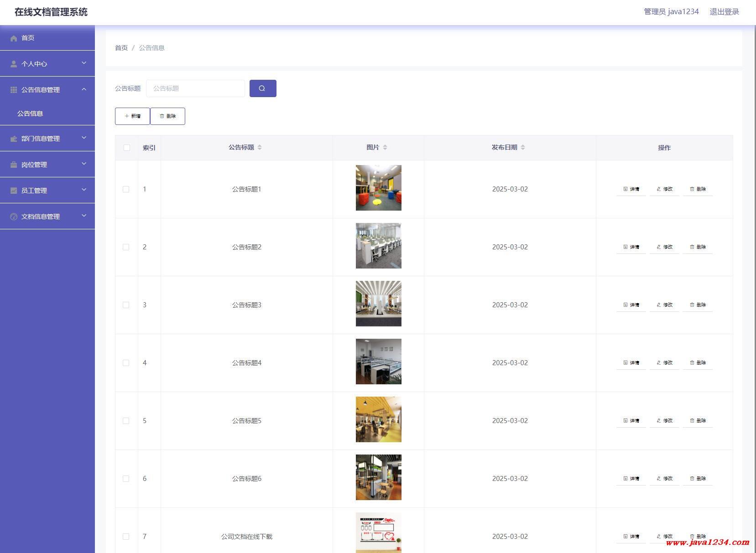Sort by 公告标题 column arrows
The image size is (756, 553).
tap(260, 147)
